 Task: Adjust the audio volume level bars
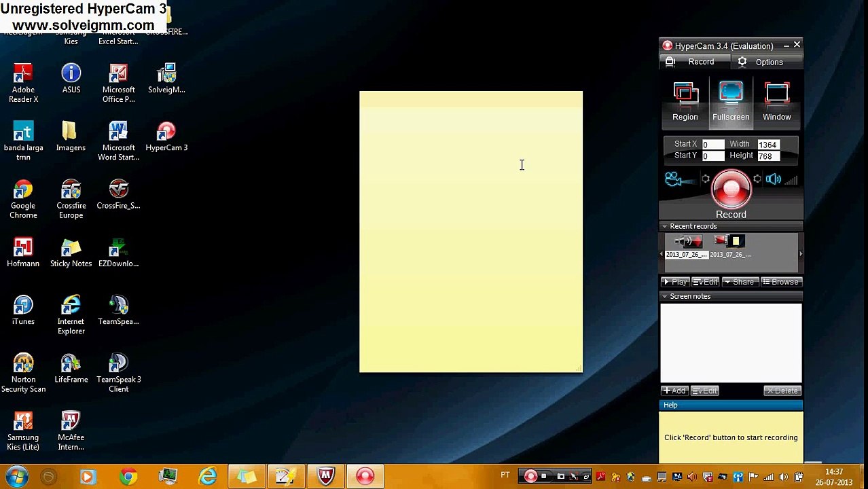click(x=791, y=179)
